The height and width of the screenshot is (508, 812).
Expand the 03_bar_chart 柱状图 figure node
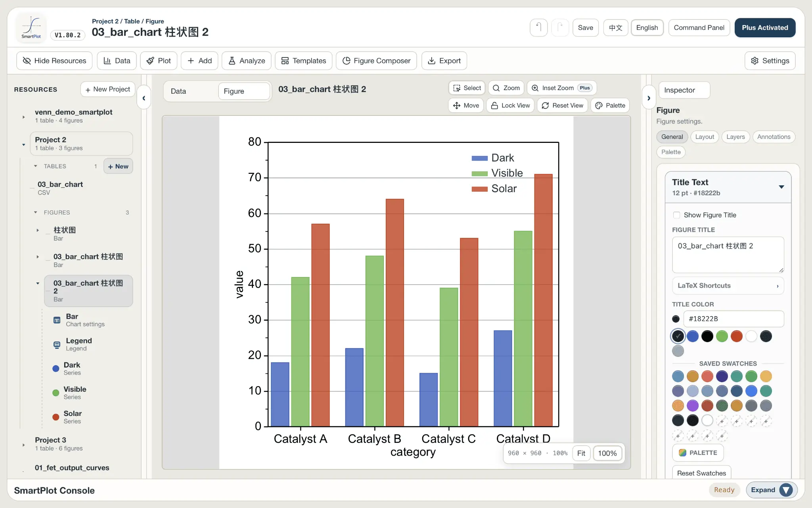pos(38,257)
